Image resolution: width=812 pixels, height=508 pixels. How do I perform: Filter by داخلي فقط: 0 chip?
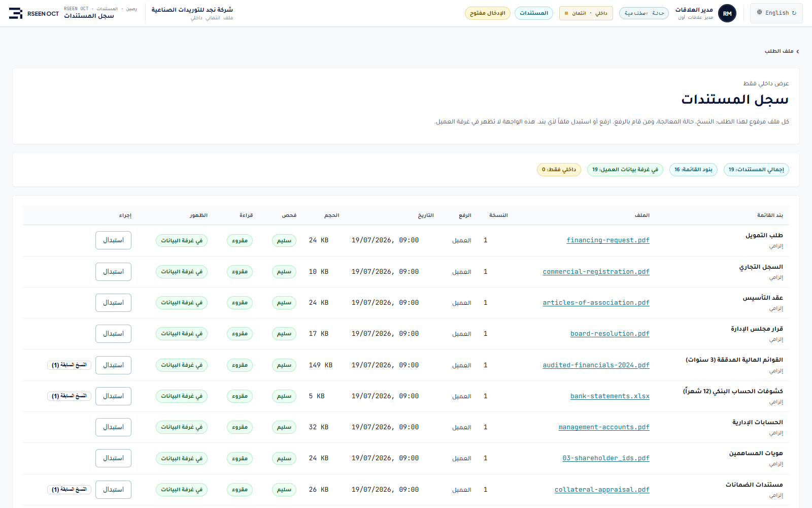(559, 170)
